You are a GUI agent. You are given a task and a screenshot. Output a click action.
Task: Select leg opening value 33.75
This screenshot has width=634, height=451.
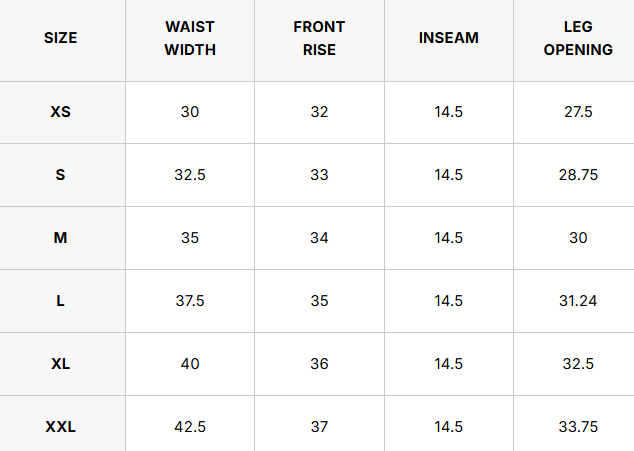[578, 427]
